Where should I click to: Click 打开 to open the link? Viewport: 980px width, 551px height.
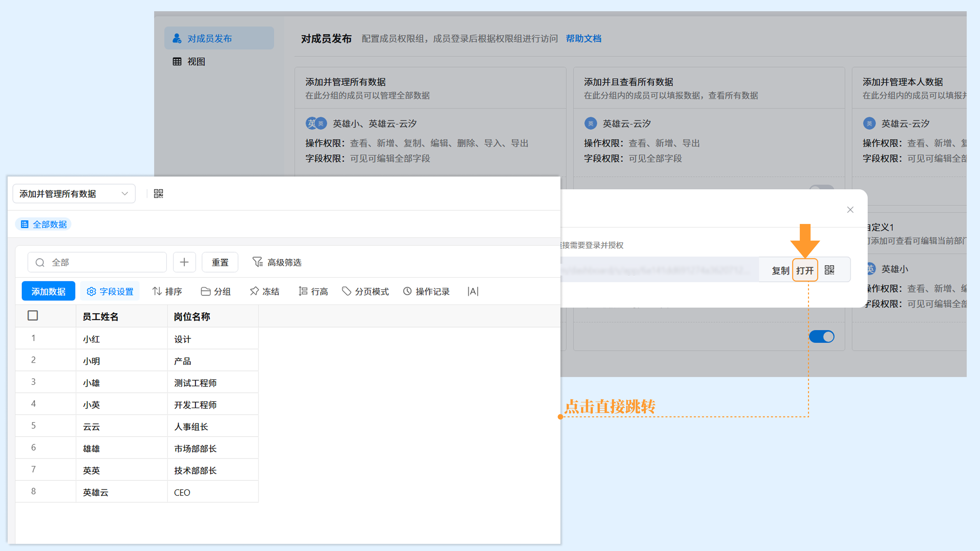[x=805, y=270]
